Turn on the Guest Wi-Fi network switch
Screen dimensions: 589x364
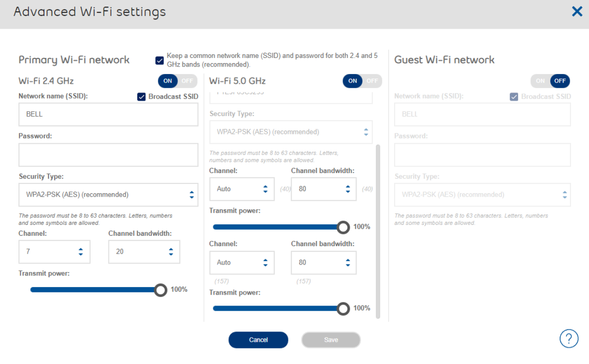[550, 81]
